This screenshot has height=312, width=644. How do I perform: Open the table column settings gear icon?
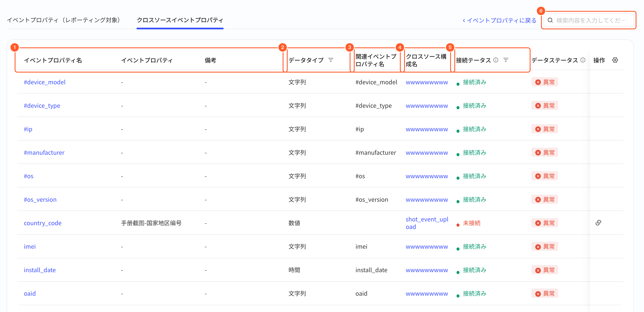point(615,60)
